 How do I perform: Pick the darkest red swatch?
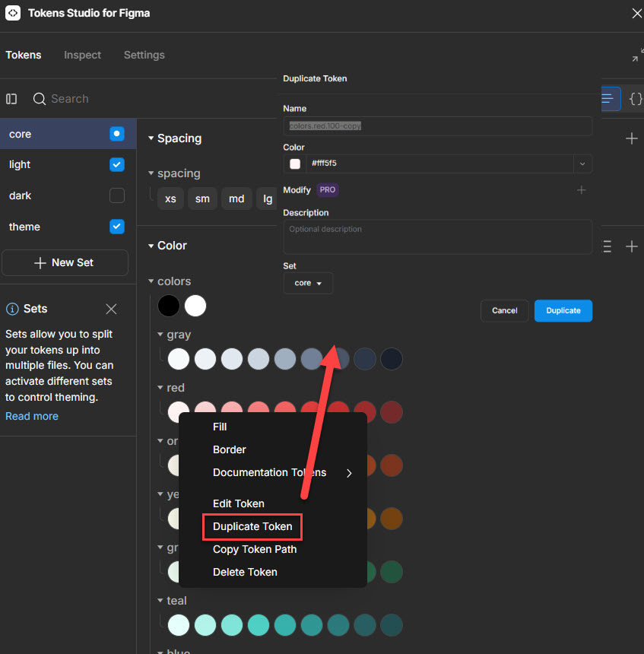click(392, 412)
